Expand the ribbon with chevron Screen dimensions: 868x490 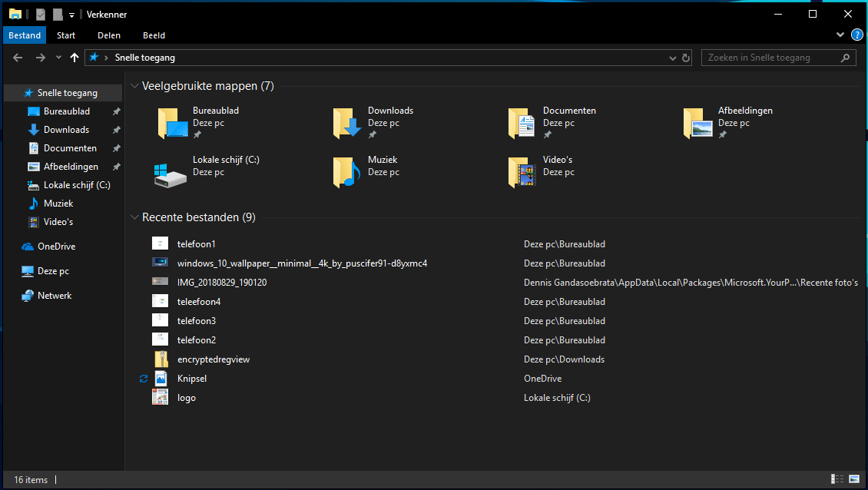840,35
